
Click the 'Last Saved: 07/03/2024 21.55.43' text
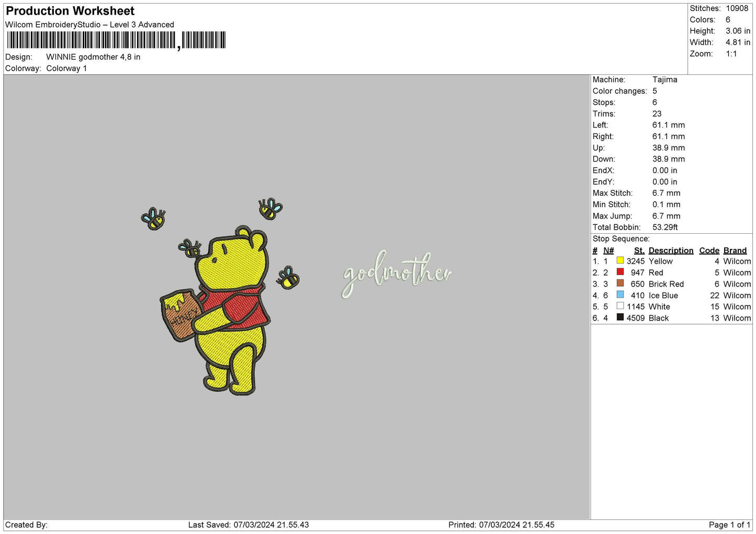(249, 525)
